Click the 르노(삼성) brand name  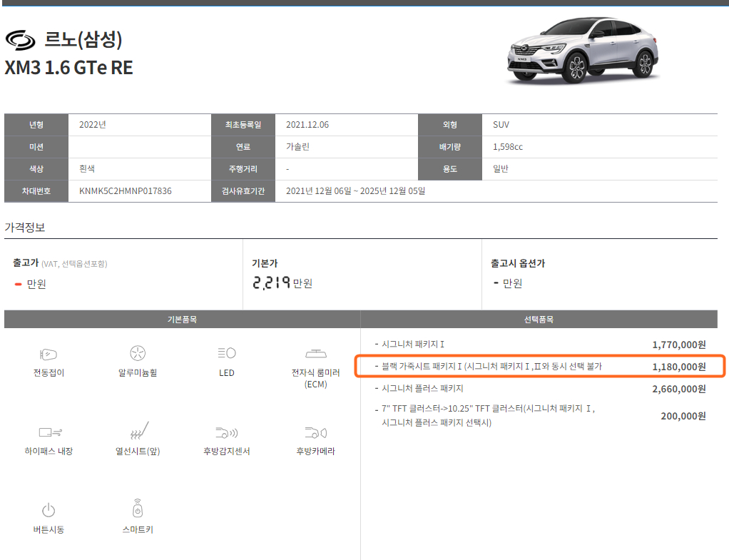[x=83, y=39]
